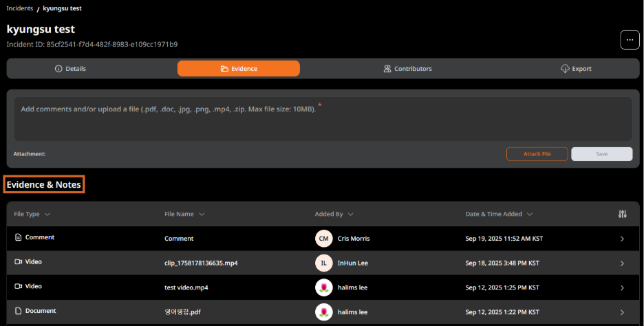
Task: Go to the Export tab
Action: (576, 69)
